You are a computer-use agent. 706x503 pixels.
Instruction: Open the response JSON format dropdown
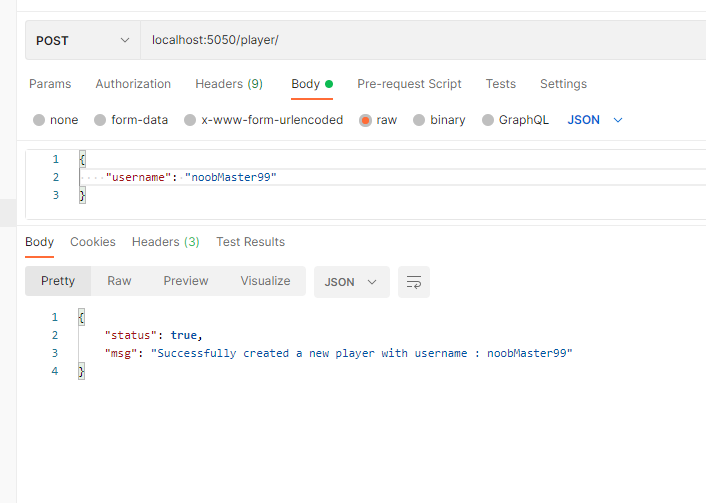click(x=351, y=282)
